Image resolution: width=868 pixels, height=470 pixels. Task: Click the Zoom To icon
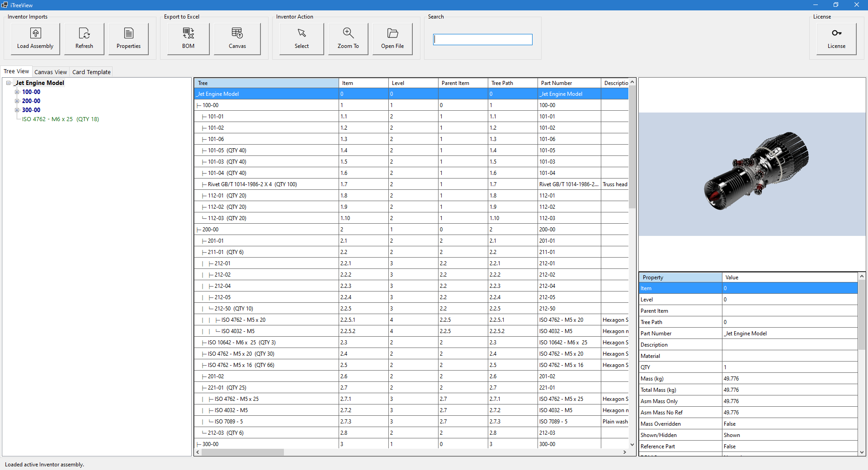pos(348,38)
